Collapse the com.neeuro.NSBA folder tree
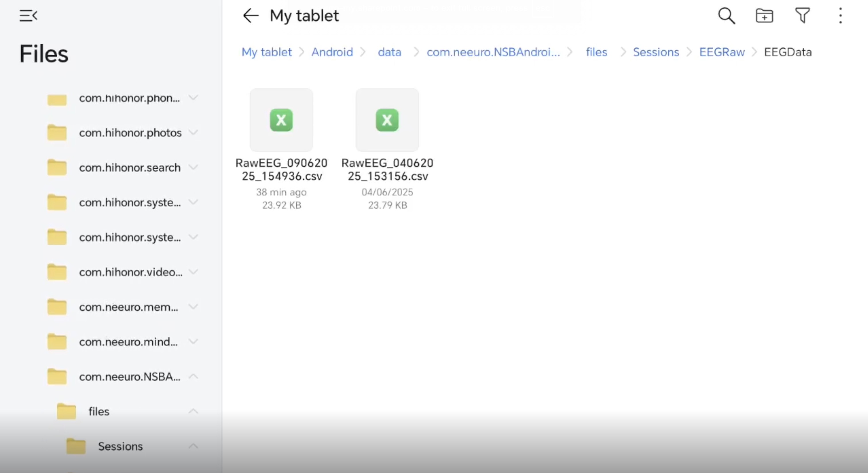 click(x=193, y=376)
